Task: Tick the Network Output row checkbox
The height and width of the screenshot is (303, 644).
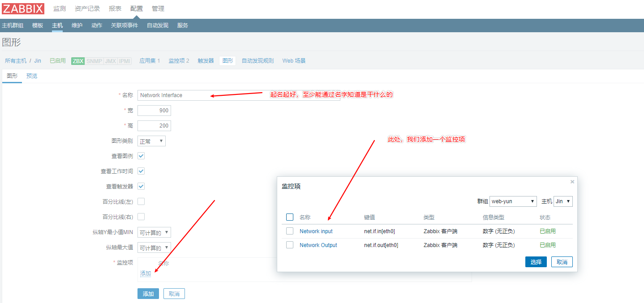Action: (290, 245)
